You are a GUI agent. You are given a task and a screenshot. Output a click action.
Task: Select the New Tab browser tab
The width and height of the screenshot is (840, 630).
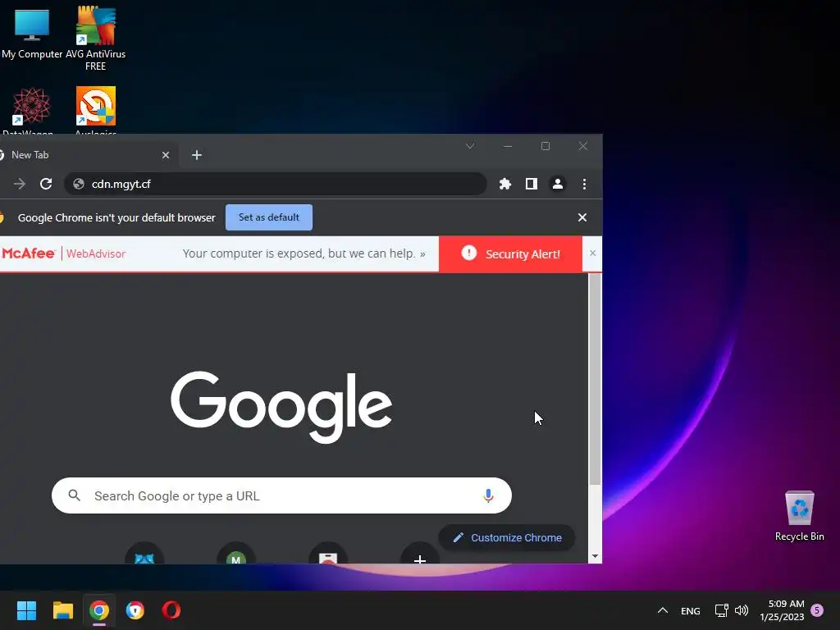tap(80, 155)
